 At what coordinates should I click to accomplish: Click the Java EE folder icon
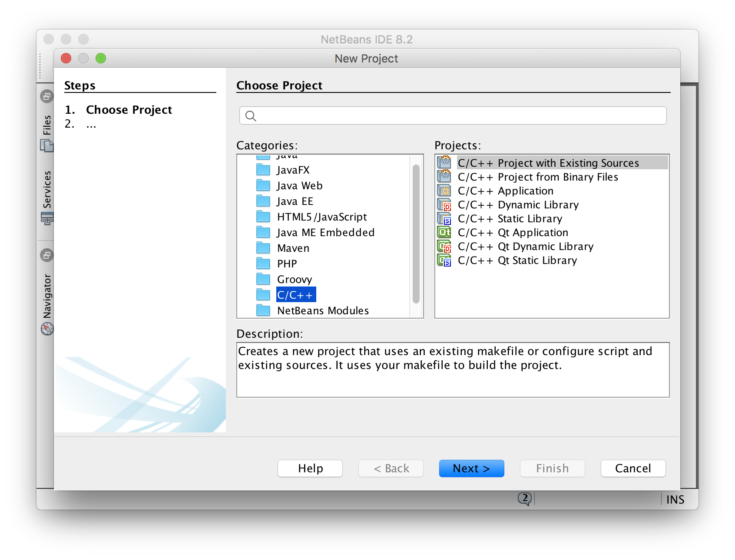pyautogui.click(x=263, y=201)
